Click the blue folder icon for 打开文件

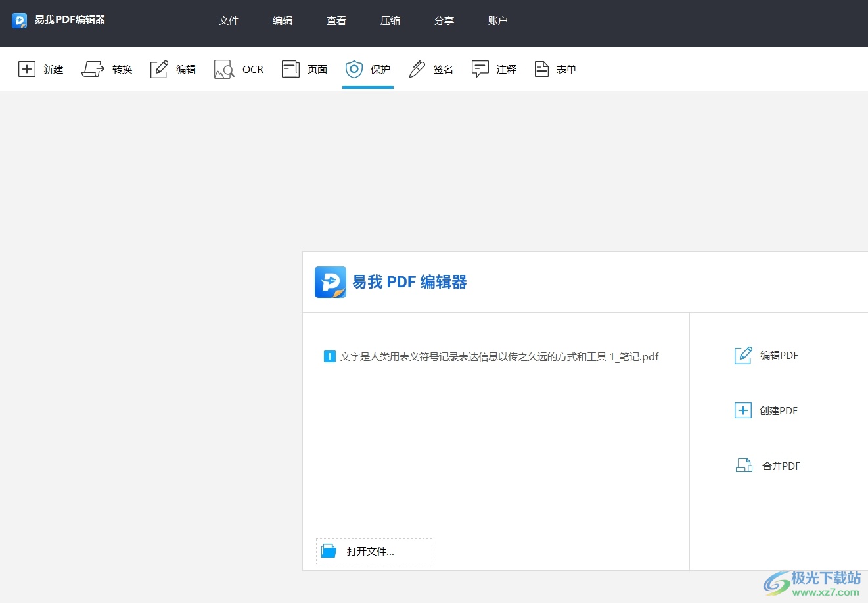tap(329, 551)
